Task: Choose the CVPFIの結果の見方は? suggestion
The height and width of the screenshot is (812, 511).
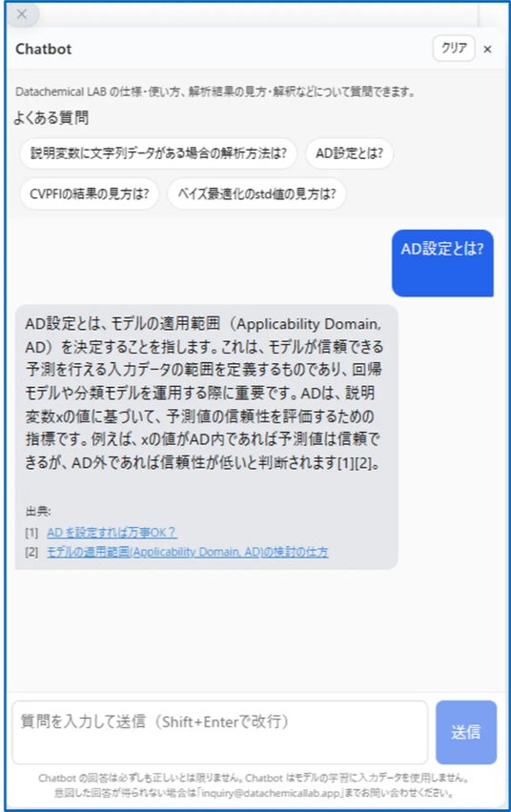Action: 90,193
